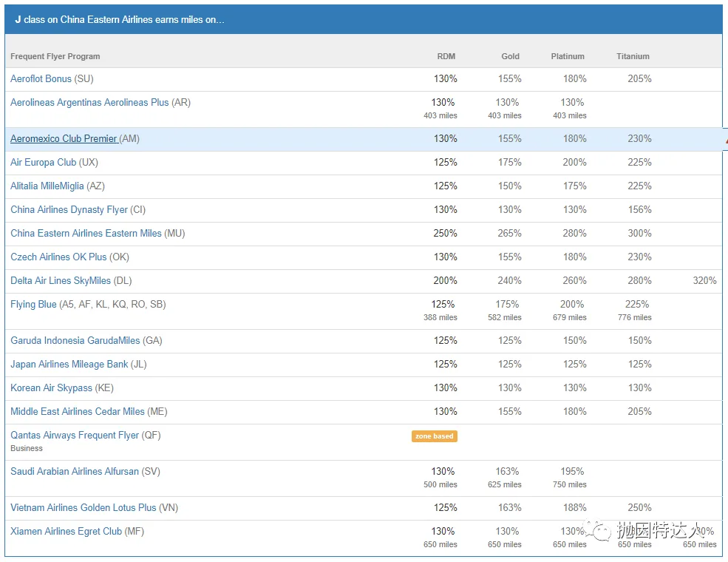Select the 175% Platinum value for Alitalia
The image size is (728, 562).
575,186
